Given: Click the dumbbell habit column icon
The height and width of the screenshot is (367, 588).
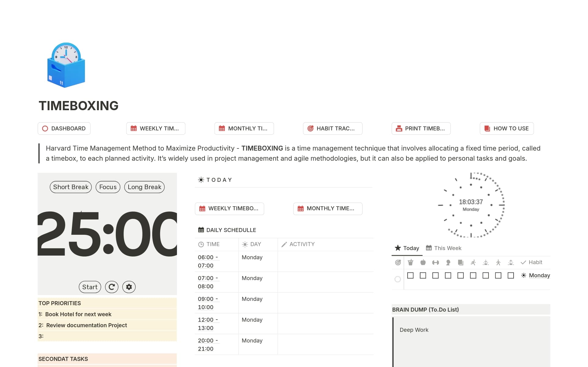Looking at the screenshot, I should click(x=435, y=262).
